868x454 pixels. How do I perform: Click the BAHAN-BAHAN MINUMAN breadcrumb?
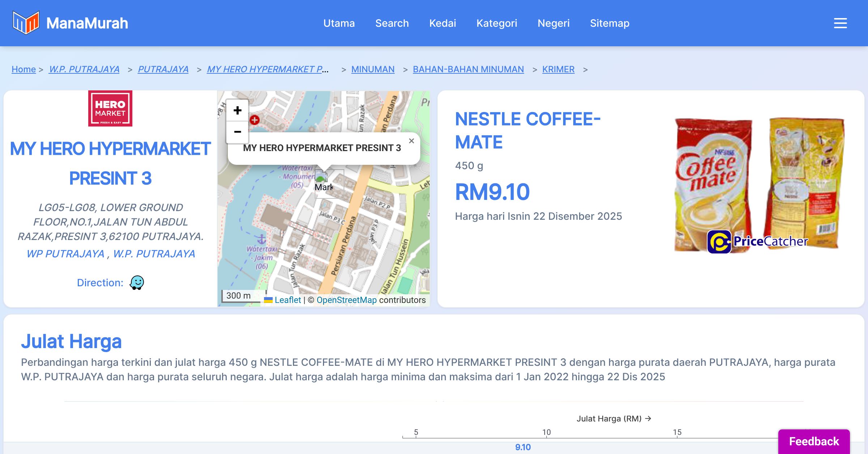[x=468, y=69]
